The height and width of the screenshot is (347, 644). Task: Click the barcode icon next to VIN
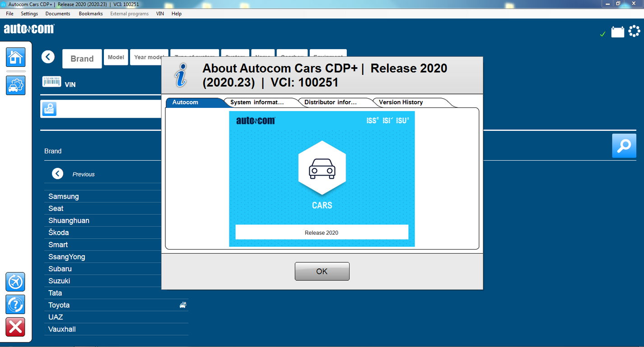51,81
